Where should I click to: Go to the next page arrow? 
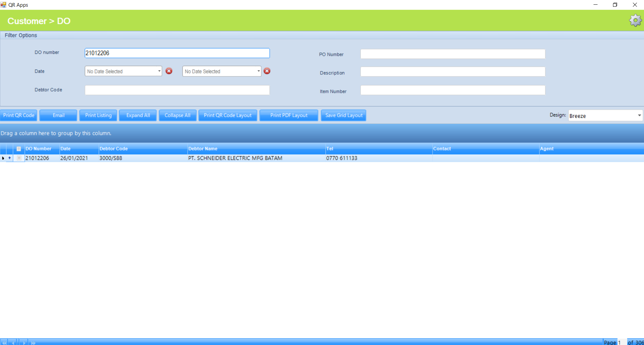24,343
